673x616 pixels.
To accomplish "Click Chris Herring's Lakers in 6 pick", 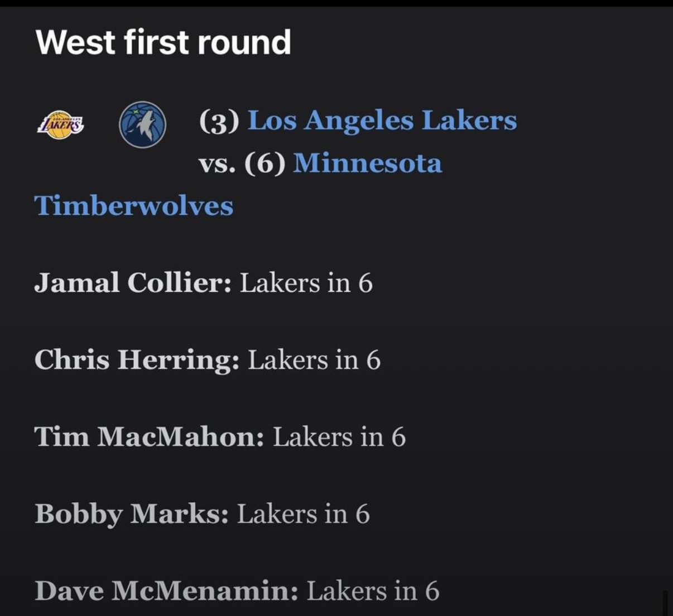I will tap(314, 359).
